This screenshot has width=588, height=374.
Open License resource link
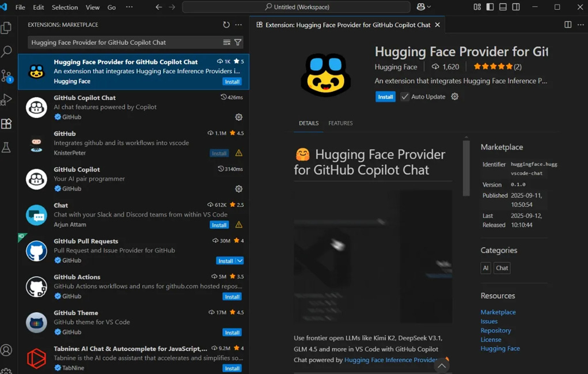491,339
